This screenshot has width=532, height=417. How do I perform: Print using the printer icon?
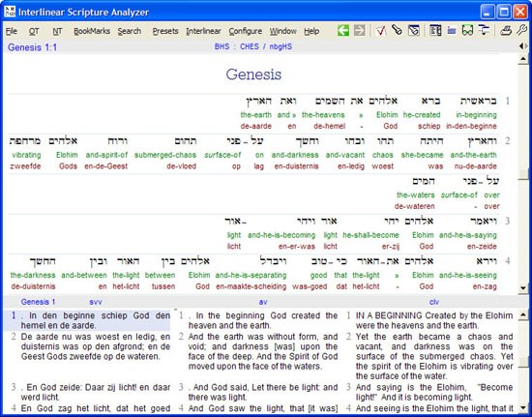[506, 31]
